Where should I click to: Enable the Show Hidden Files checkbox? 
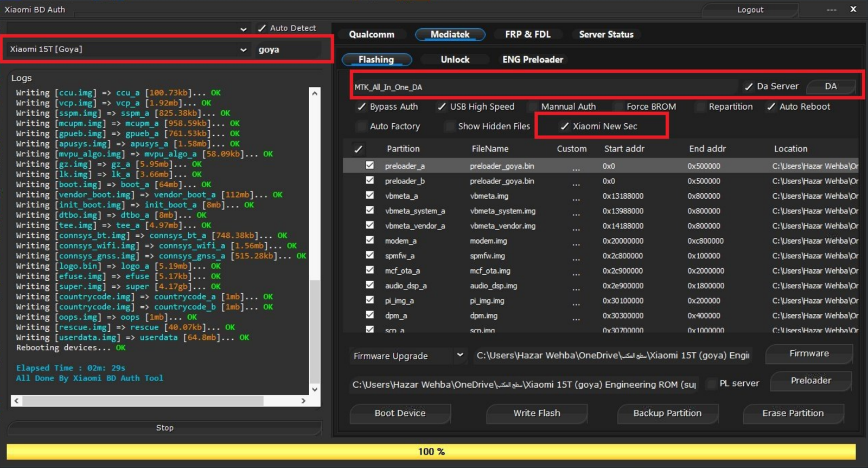coord(450,127)
